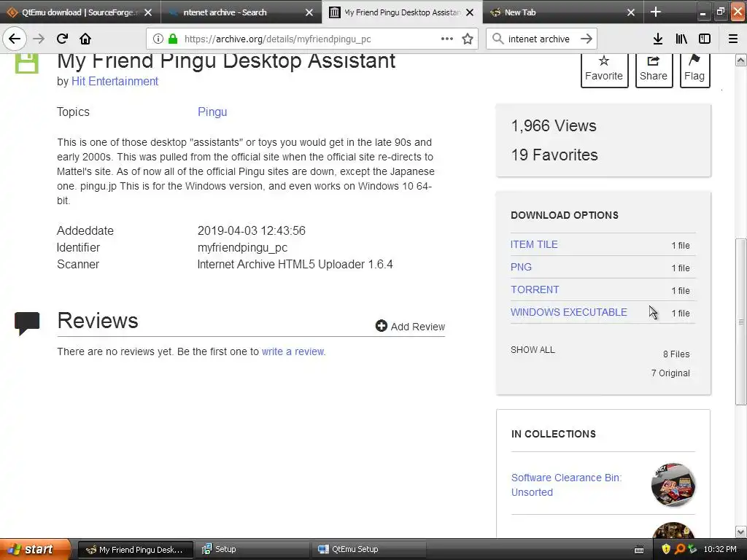747x560 pixels.
Task: Click the Addeddate value 2019-04-03 12:43:56
Action: point(252,230)
